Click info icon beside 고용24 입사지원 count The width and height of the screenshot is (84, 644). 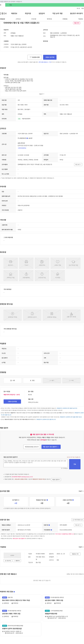click(x=73, y=500)
